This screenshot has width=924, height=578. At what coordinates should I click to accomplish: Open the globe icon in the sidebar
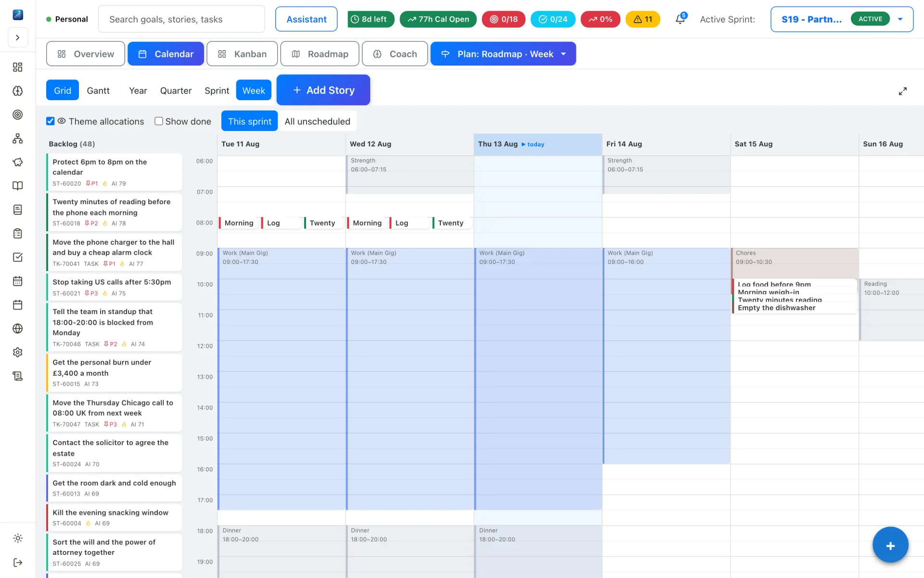(18, 328)
